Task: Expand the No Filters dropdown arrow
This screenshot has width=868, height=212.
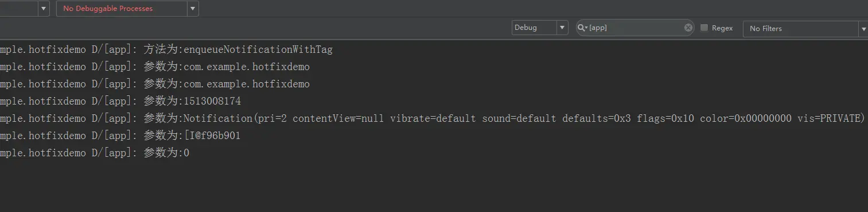Action: pos(863,28)
